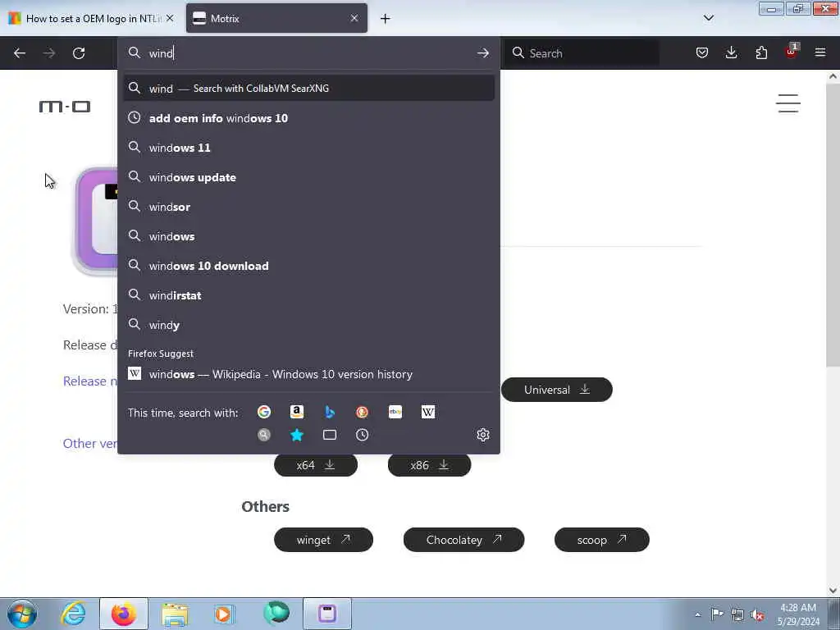Launch Internet Explorer from taskbar

tap(73, 614)
